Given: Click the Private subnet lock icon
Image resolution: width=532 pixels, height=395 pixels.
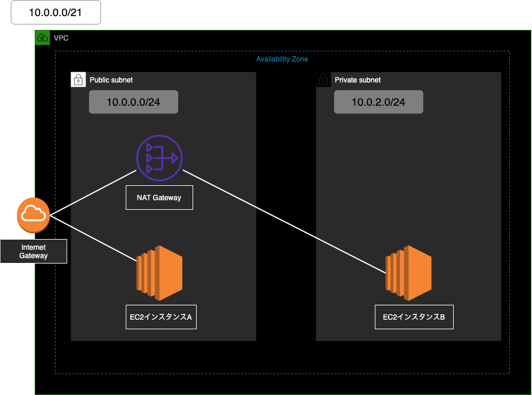Looking at the screenshot, I should tap(323, 79).
